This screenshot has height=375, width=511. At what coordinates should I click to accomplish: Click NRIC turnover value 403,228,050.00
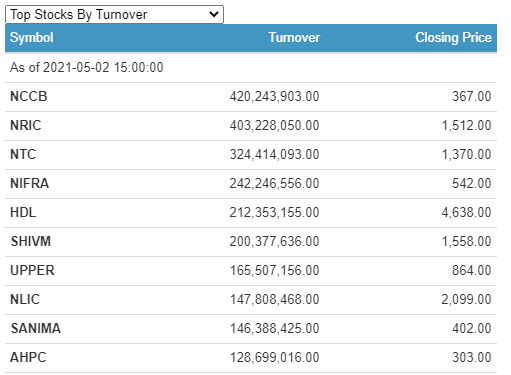click(x=274, y=126)
